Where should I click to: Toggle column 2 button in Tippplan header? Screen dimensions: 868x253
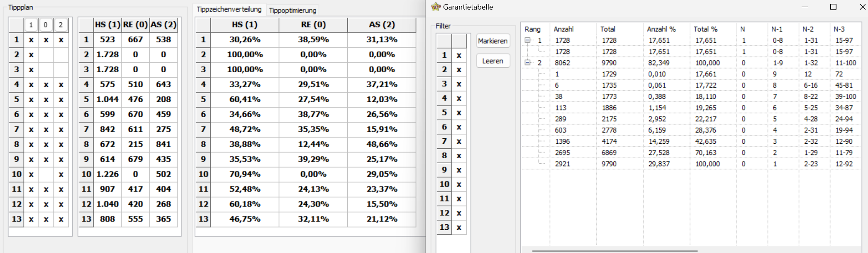61,25
